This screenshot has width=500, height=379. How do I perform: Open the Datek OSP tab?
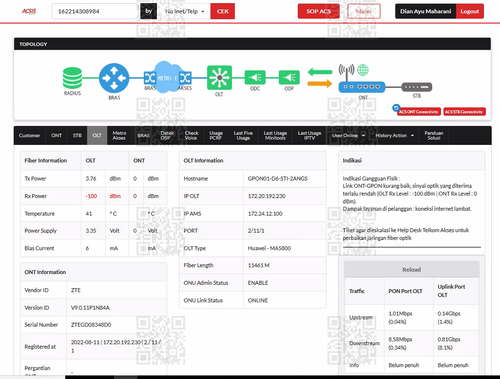tap(167, 135)
